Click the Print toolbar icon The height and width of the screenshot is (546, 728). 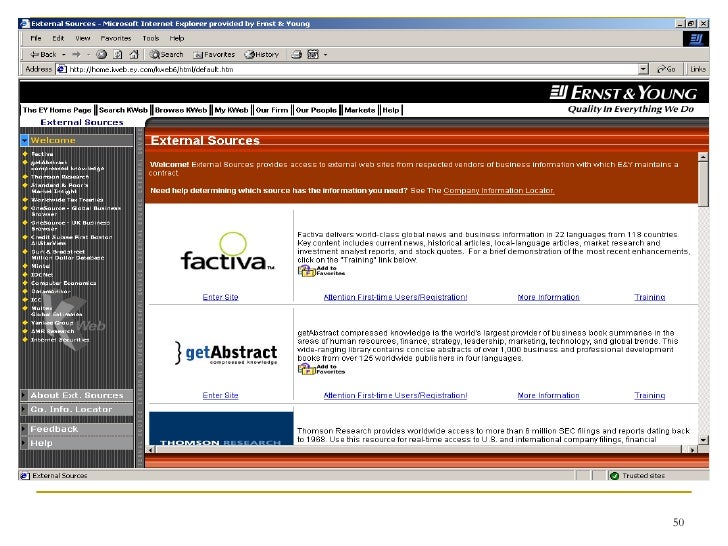(296, 54)
